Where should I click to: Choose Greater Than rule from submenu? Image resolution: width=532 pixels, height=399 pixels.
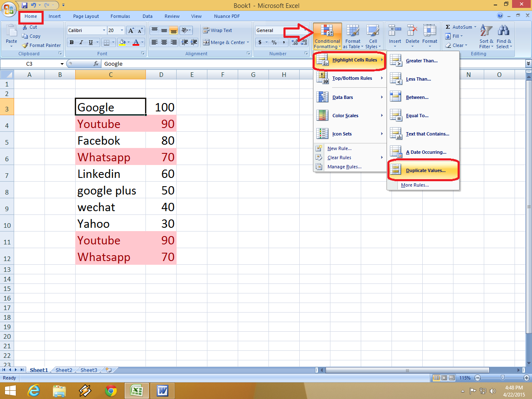pyautogui.click(x=423, y=61)
